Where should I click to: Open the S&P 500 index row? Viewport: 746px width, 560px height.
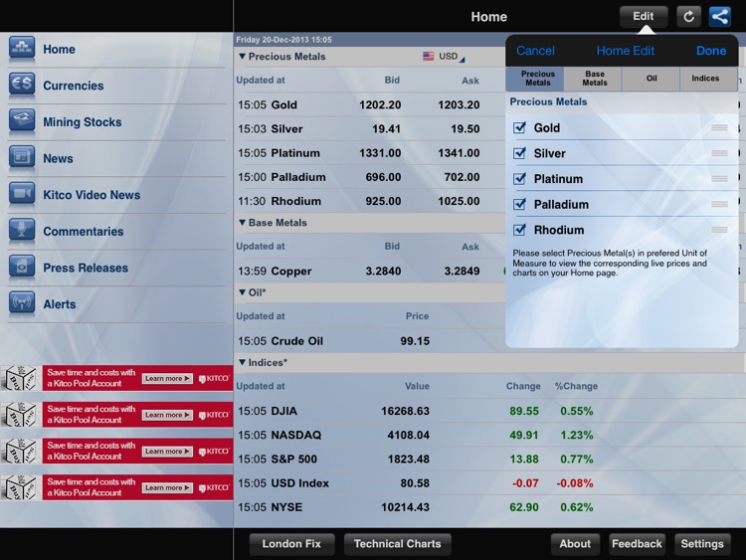[x=489, y=459]
